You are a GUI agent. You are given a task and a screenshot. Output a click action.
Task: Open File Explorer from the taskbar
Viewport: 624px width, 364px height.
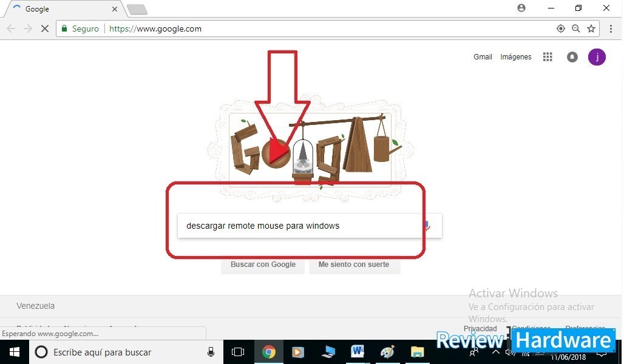point(418,352)
